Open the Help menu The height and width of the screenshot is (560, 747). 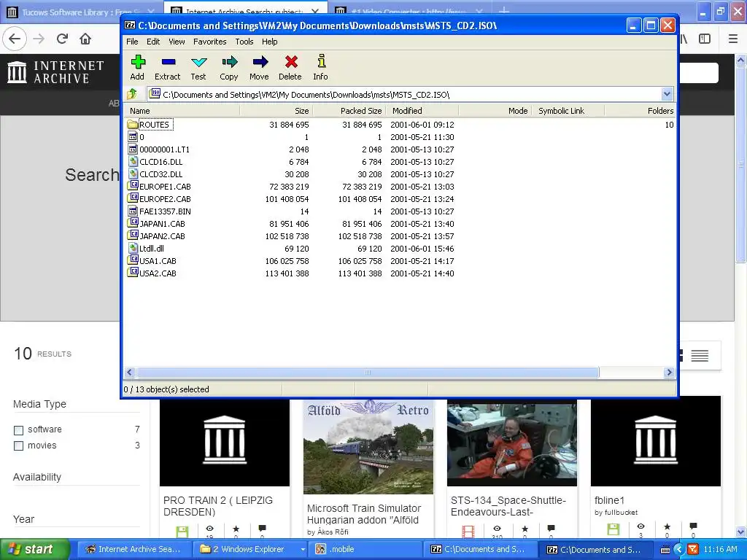(269, 42)
